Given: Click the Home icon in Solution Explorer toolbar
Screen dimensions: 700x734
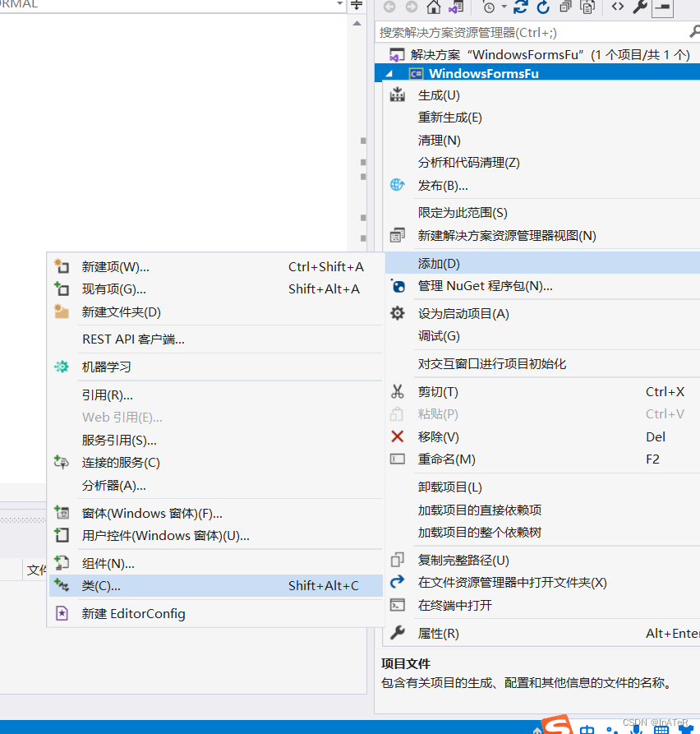Looking at the screenshot, I should 434,7.
